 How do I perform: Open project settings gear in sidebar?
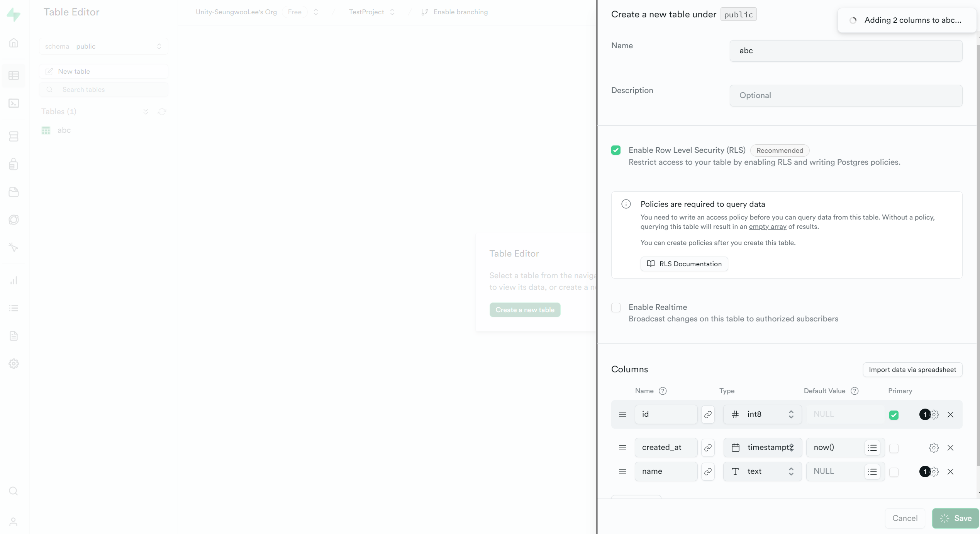click(x=14, y=363)
